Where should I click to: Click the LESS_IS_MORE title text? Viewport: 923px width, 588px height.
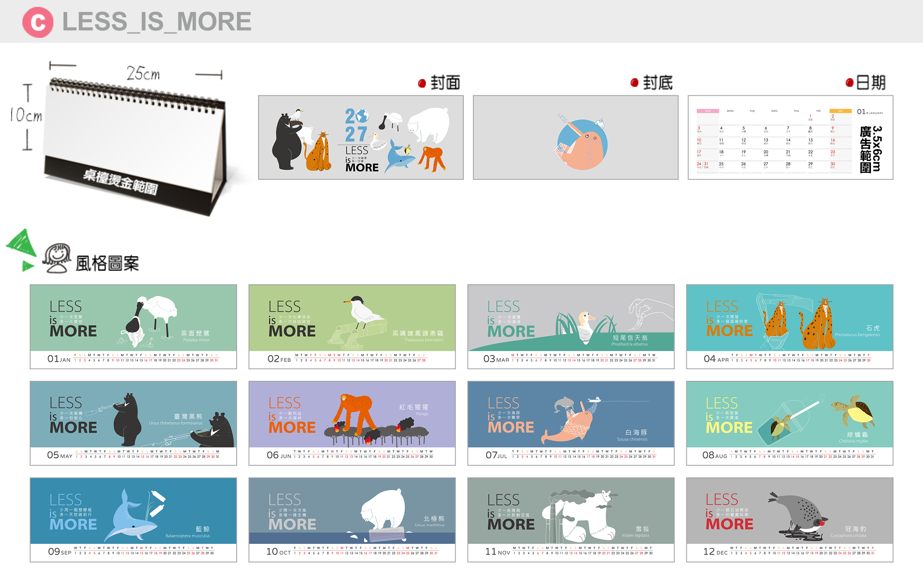(157, 21)
